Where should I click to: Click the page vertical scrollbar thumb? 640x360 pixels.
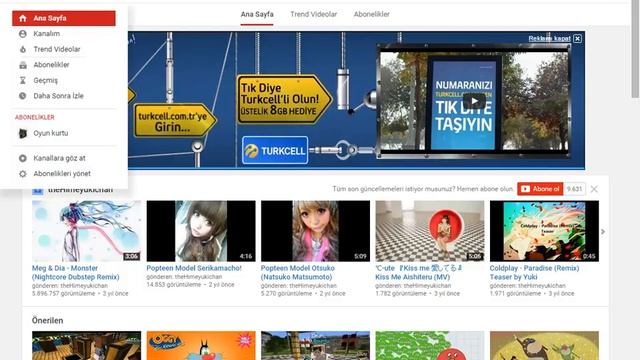pos(635,49)
